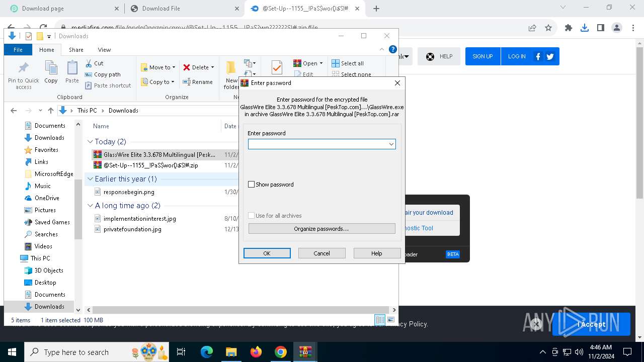Switch to the Download page browser tab
Viewport: 644px width, 362px height.
[x=63, y=9]
